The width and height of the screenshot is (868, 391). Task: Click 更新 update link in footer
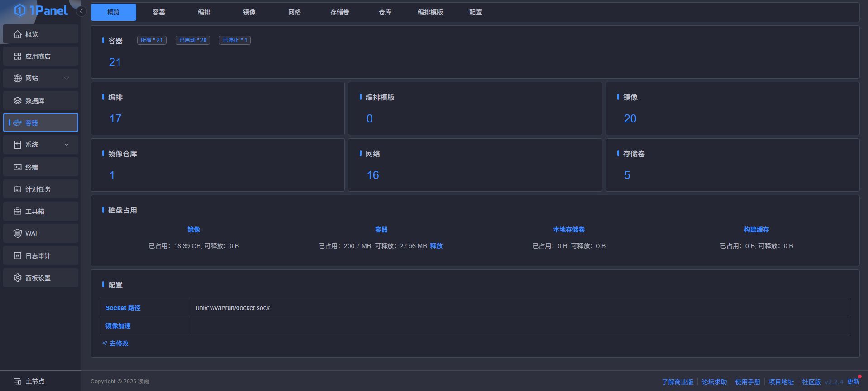click(x=854, y=382)
